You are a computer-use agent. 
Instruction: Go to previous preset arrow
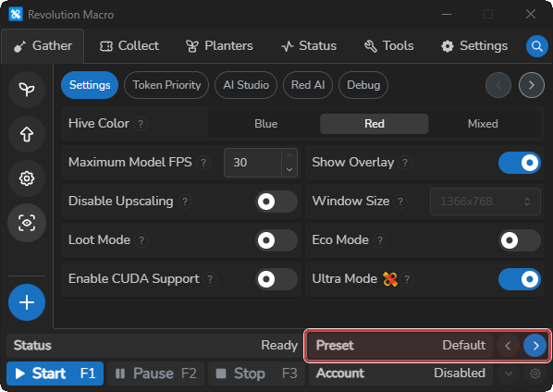(508, 346)
